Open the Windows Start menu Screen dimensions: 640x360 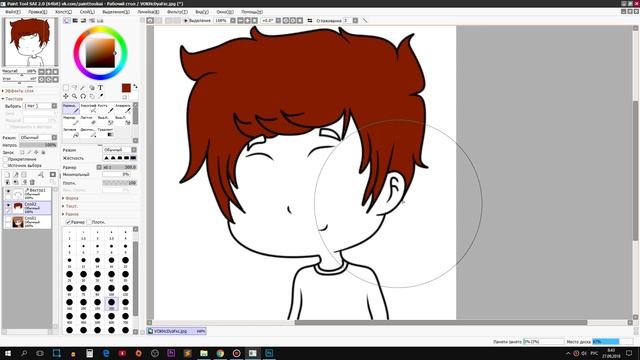8,353
